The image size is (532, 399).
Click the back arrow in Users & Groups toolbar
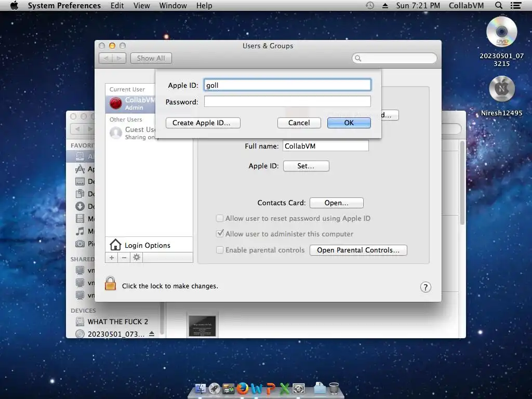[x=106, y=58]
